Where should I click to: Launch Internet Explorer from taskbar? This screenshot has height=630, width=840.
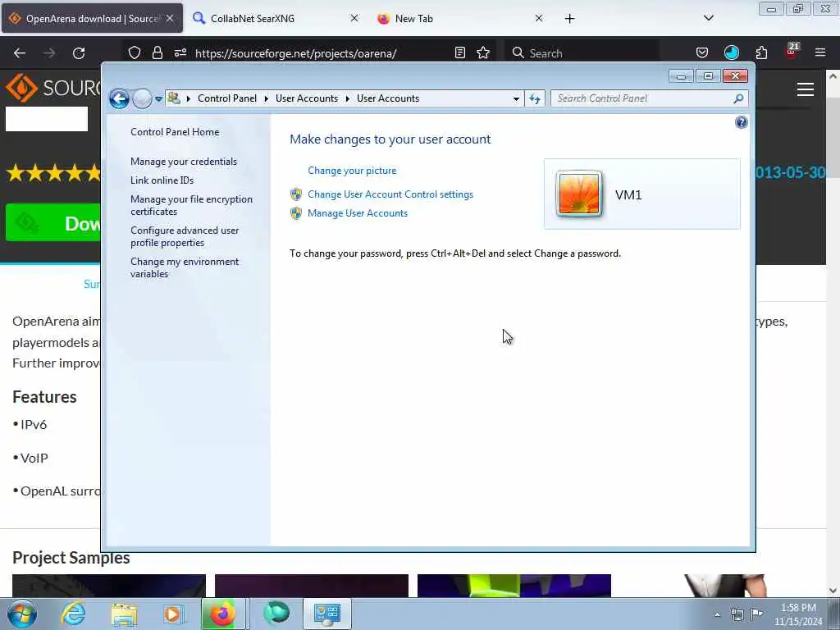(73, 614)
